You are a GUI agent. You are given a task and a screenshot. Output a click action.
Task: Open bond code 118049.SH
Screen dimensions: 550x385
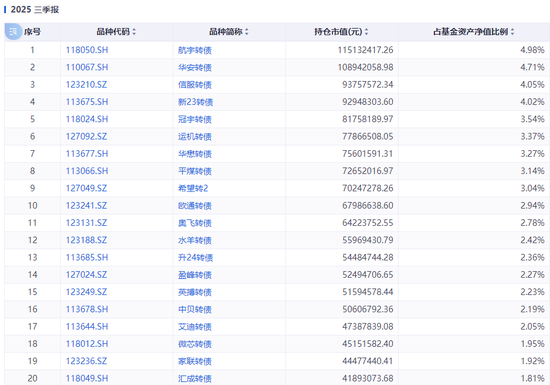point(87,378)
